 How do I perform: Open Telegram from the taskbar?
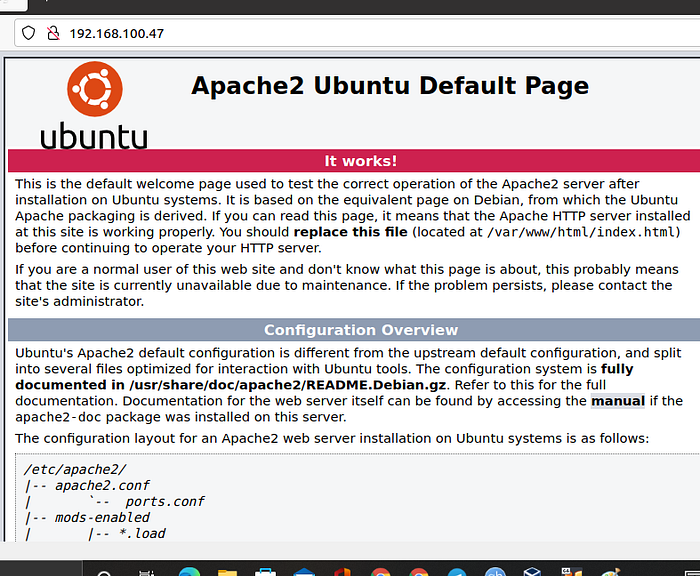(x=457, y=572)
